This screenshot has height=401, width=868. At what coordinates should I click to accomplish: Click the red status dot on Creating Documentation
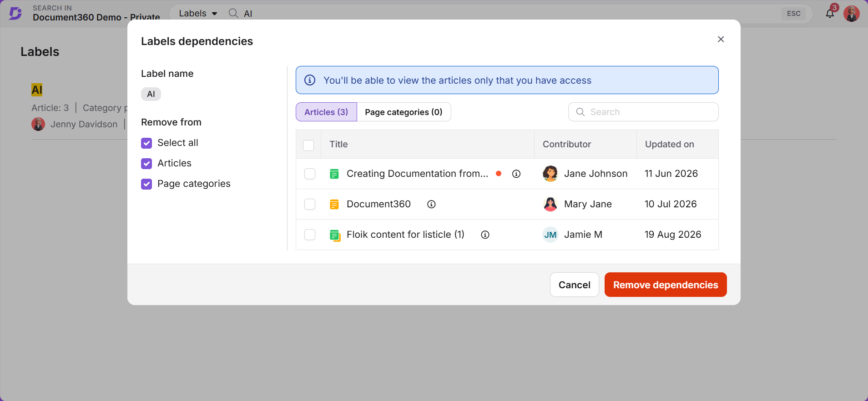click(499, 173)
